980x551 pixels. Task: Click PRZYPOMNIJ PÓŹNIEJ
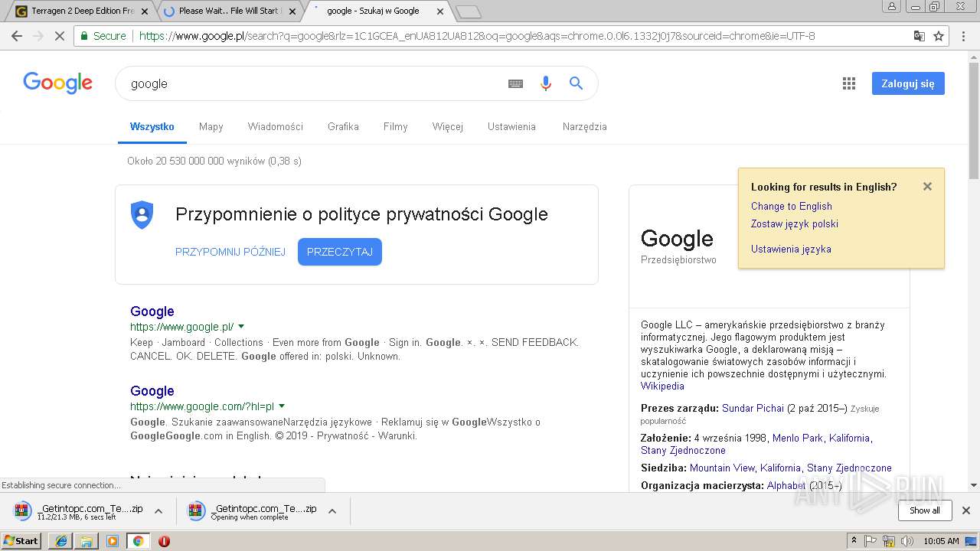tap(230, 252)
